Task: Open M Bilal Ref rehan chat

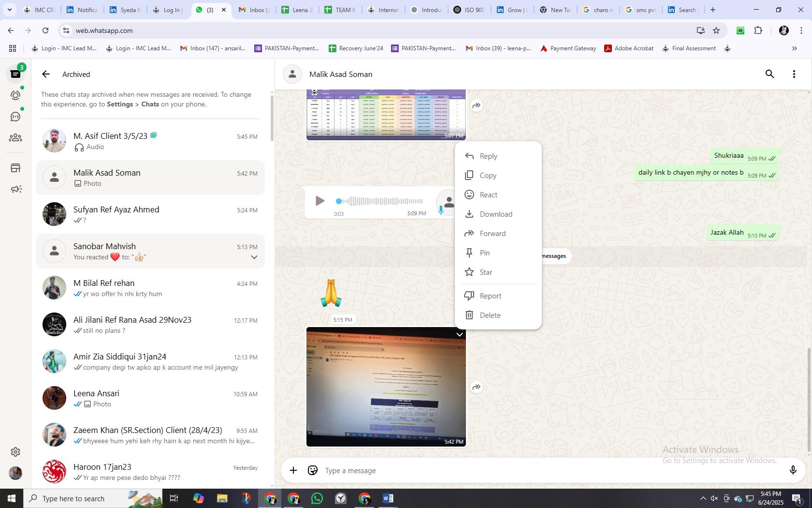Action: tap(150, 288)
